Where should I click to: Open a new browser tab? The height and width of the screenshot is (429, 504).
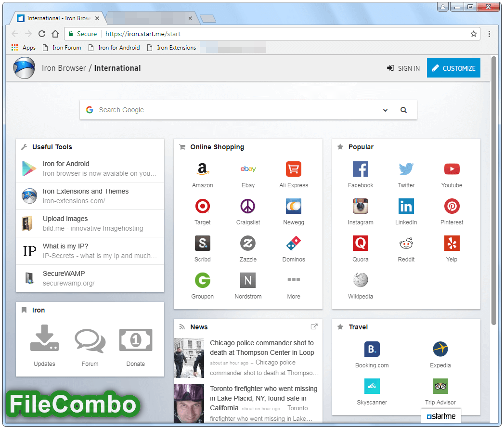point(207,19)
